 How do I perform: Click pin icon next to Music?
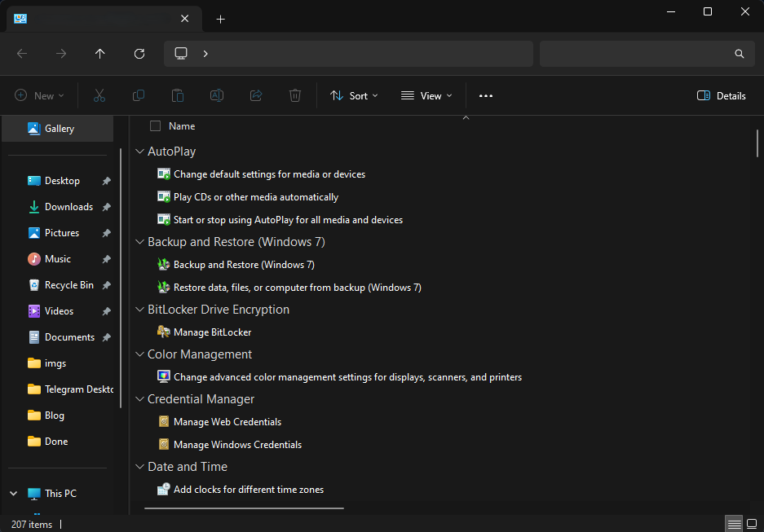point(106,259)
